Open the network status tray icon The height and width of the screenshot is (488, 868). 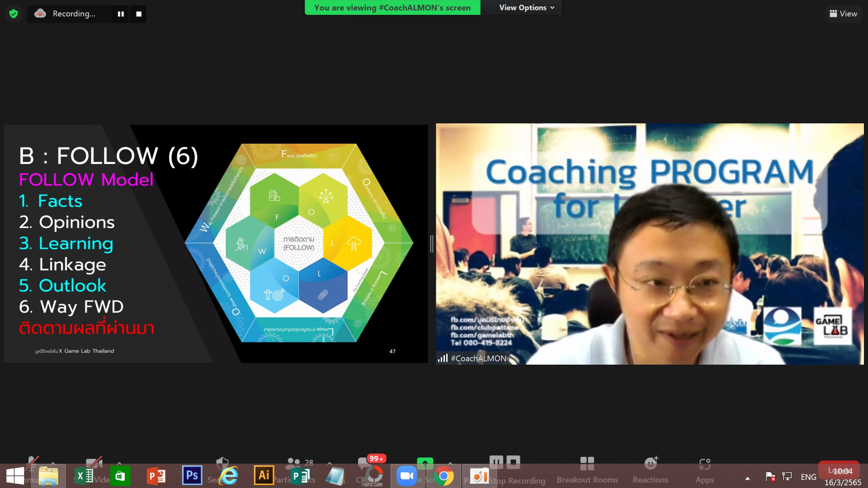[787, 476]
